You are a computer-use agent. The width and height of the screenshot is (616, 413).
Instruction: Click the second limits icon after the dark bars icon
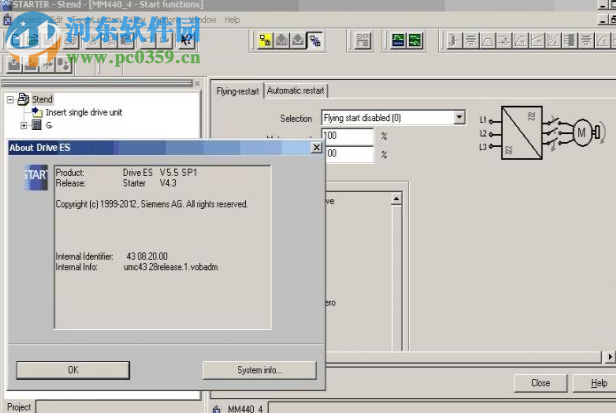586,40
